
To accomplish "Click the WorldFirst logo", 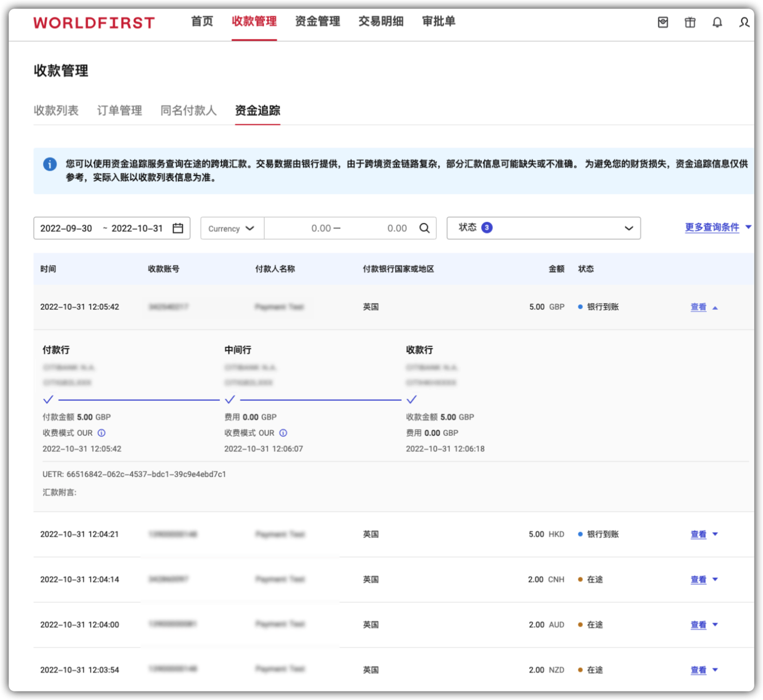I will (x=94, y=23).
